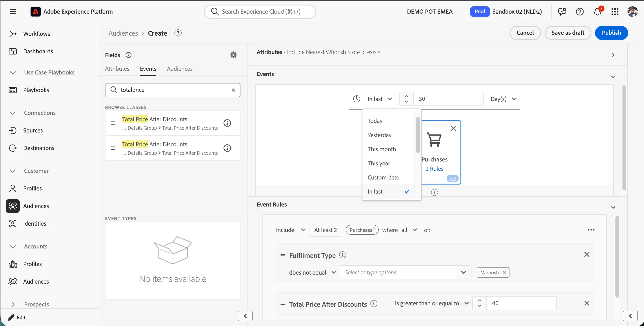Remove the Purchases event card
The height and width of the screenshot is (326, 644).
click(x=453, y=129)
